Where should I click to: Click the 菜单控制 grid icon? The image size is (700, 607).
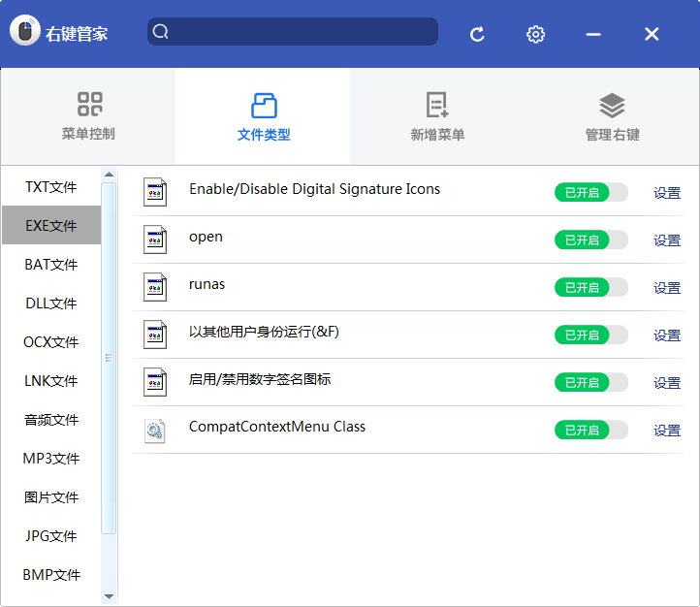coord(90,104)
